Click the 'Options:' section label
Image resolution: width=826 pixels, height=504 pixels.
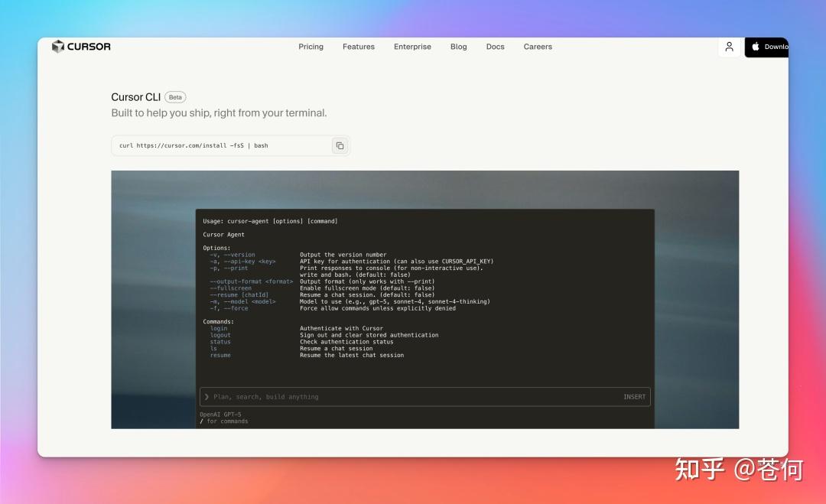(x=216, y=248)
